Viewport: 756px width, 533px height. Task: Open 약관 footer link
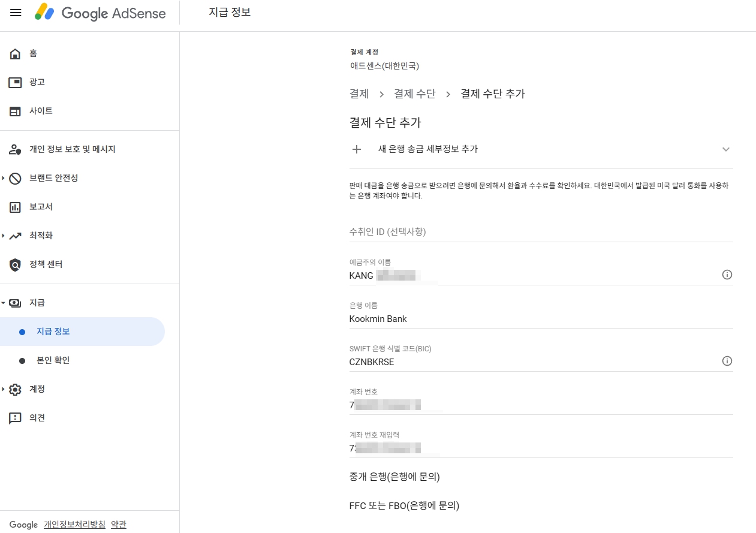tap(119, 525)
